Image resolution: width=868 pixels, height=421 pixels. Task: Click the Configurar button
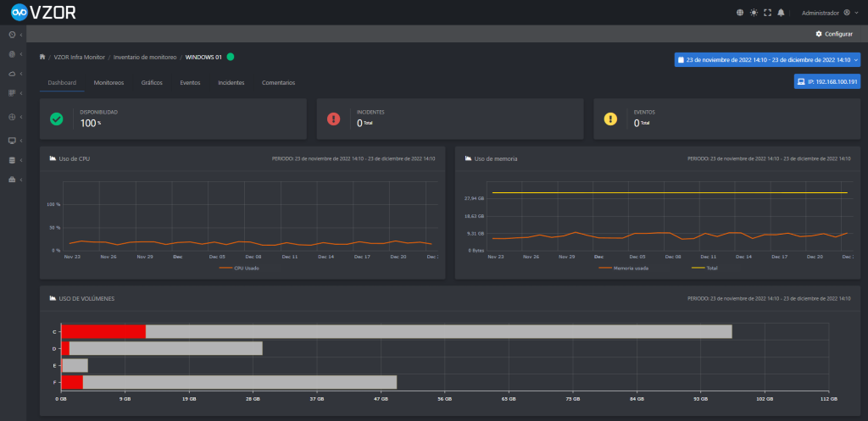pos(834,34)
